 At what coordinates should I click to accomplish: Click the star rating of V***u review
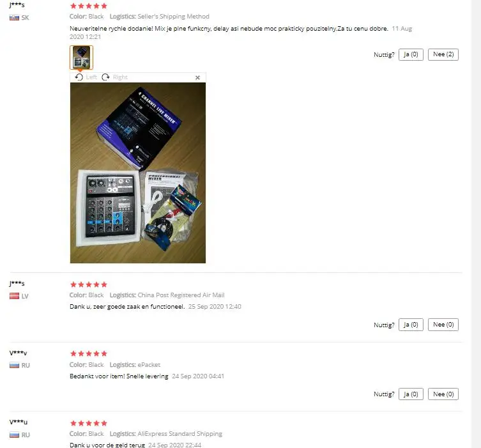(x=89, y=424)
